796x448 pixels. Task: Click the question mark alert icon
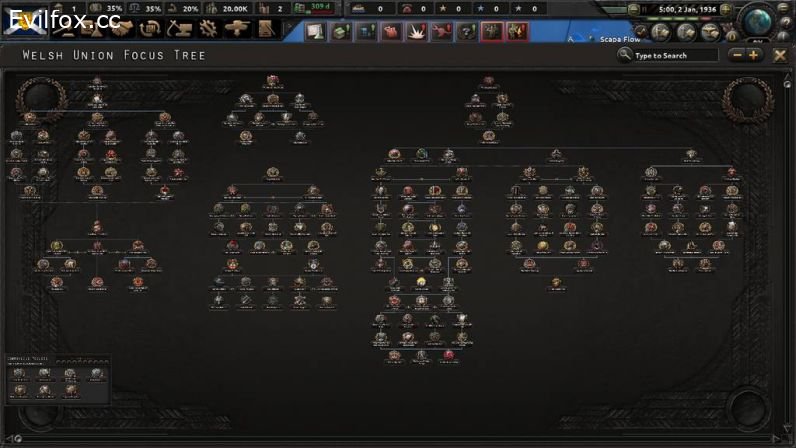tap(466, 31)
